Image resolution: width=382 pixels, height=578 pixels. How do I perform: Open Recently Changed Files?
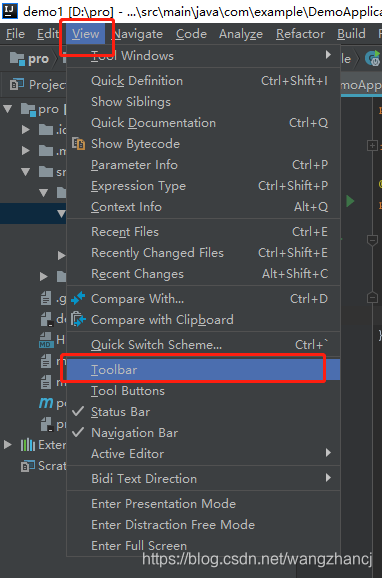pyautogui.click(x=203, y=253)
